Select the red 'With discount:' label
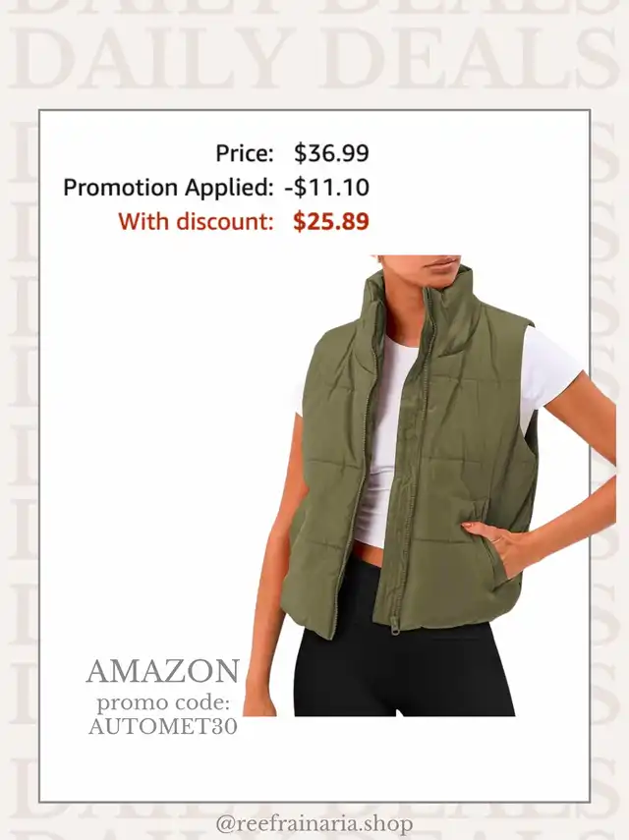629x840 pixels. point(197,221)
